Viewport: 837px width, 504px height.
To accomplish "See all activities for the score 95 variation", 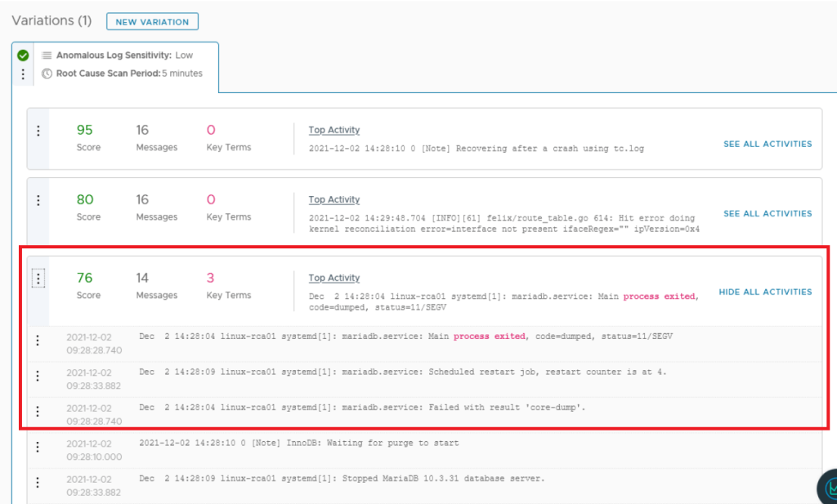I will [767, 144].
